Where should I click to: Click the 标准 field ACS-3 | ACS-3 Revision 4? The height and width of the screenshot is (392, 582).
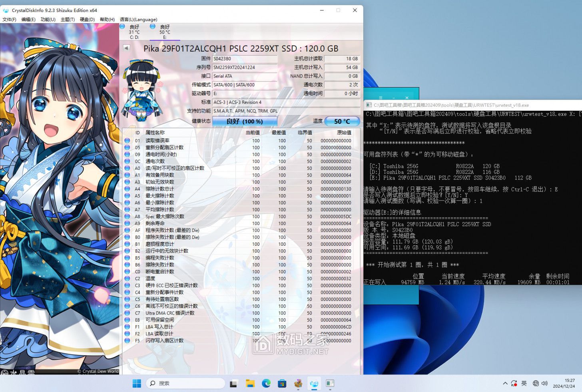coord(286,102)
